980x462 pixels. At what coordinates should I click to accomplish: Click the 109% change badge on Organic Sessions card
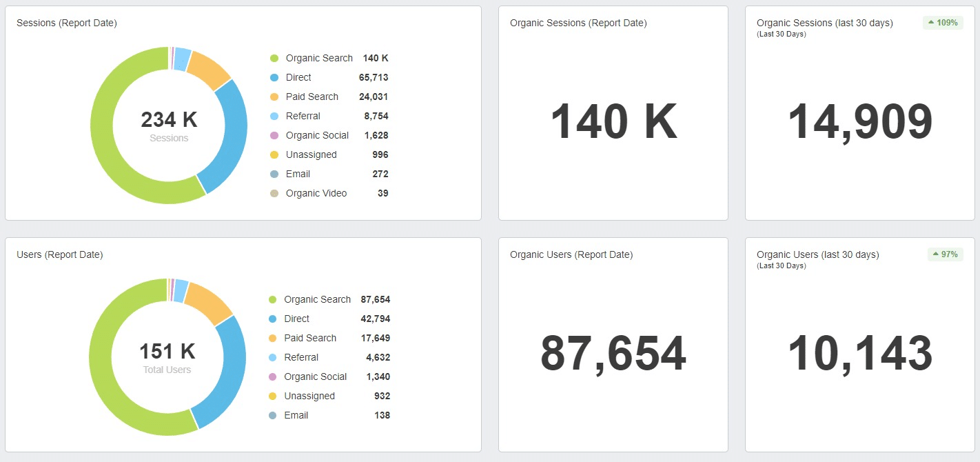[942, 22]
